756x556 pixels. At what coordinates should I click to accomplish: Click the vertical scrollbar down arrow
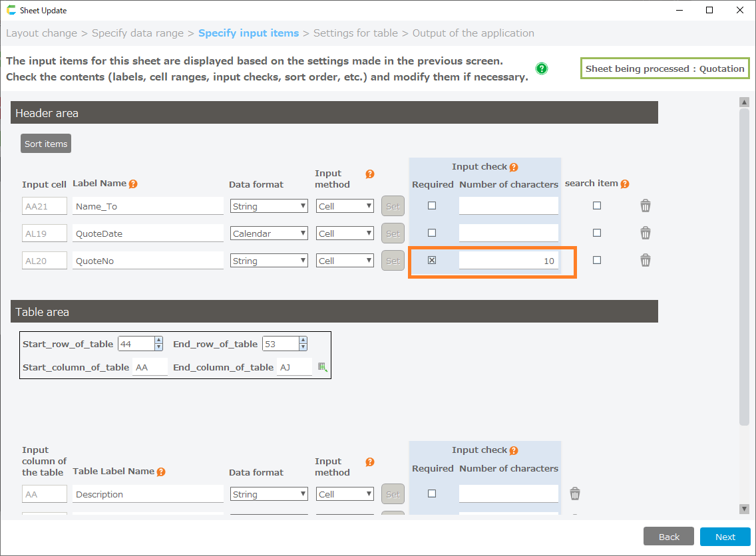(x=744, y=509)
